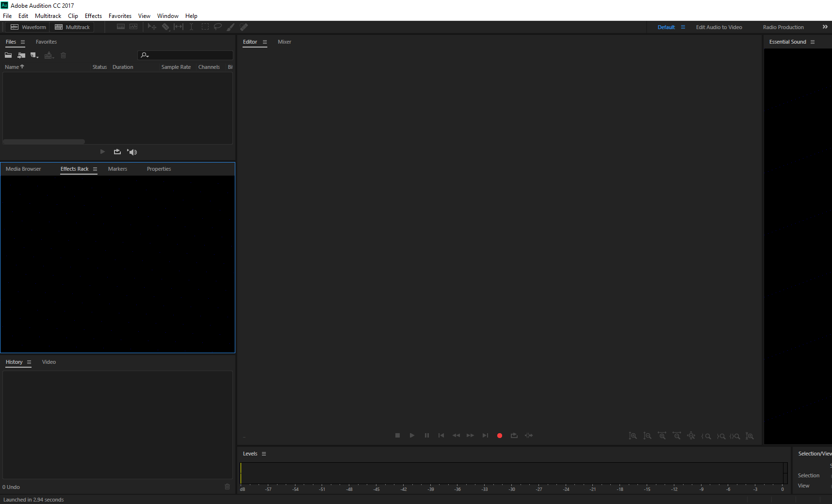Toggle Loop Playback in the transport controls
The width and height of the screenshot is (832, 504).
[514, 435]
